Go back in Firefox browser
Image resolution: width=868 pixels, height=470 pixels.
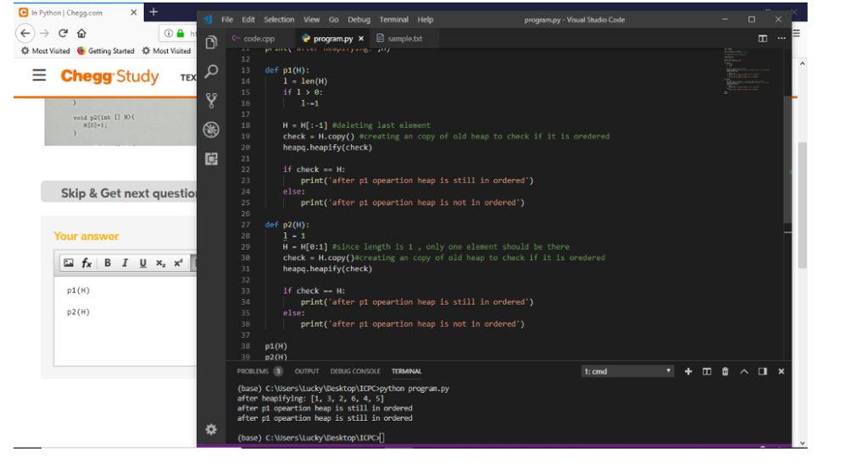25,33
